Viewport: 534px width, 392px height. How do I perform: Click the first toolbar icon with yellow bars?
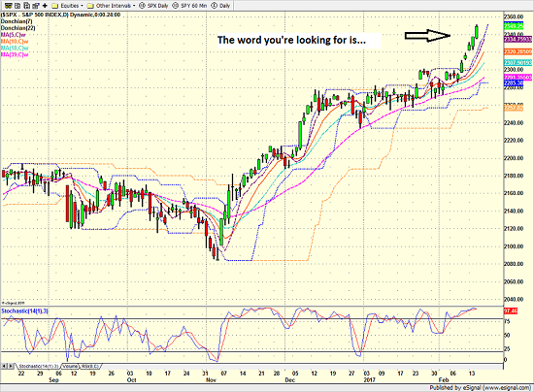tap(8, 6)
